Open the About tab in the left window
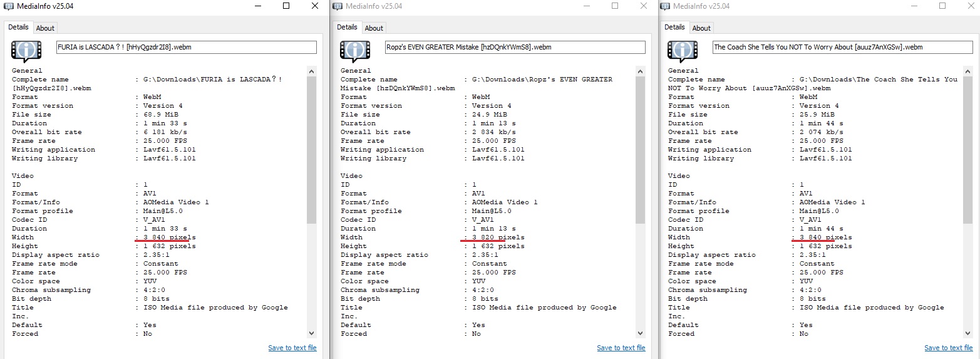Viewport: 980px width, 359px height. (x=45, y=28)
